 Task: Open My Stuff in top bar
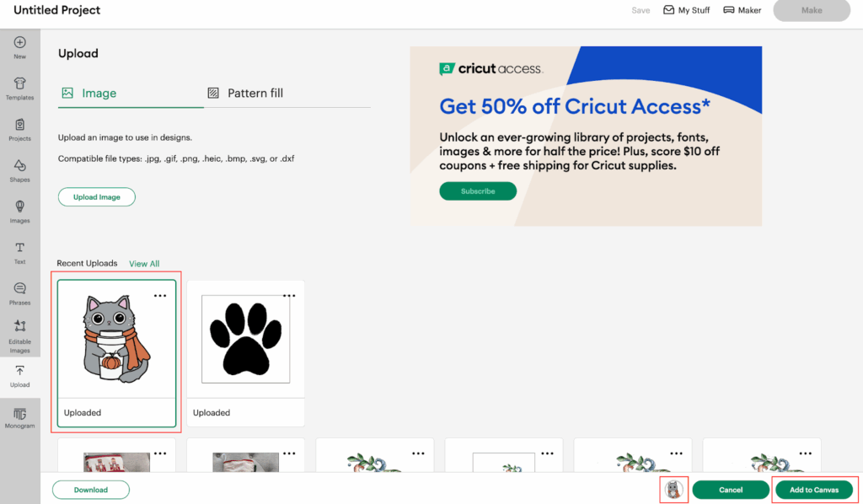[x=687, y=11]
